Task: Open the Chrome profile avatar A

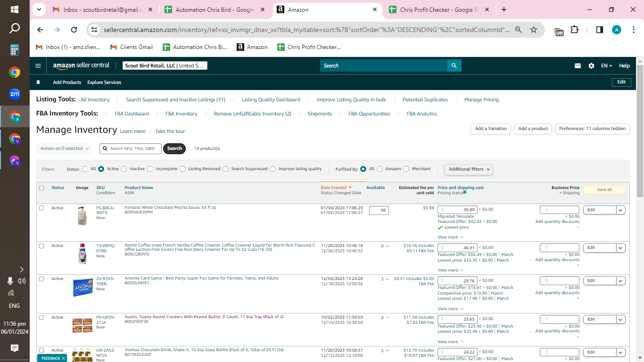Action: click(617, 30)
